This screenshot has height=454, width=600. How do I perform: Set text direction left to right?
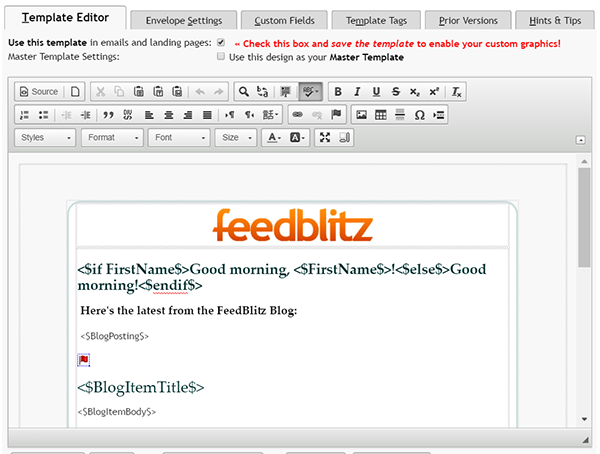point(230,115)
